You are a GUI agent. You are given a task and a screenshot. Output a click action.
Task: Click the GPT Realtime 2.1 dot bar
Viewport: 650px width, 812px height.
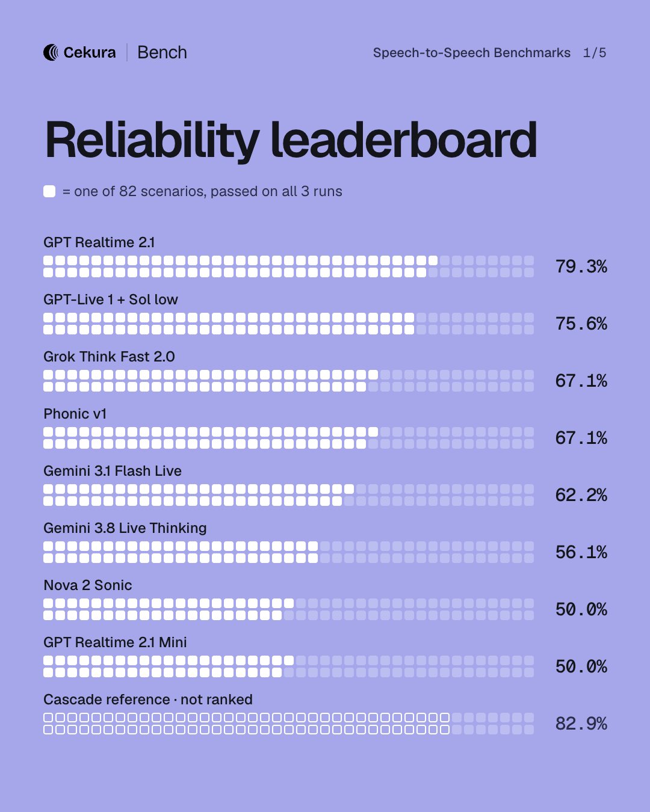click(288, 266)
